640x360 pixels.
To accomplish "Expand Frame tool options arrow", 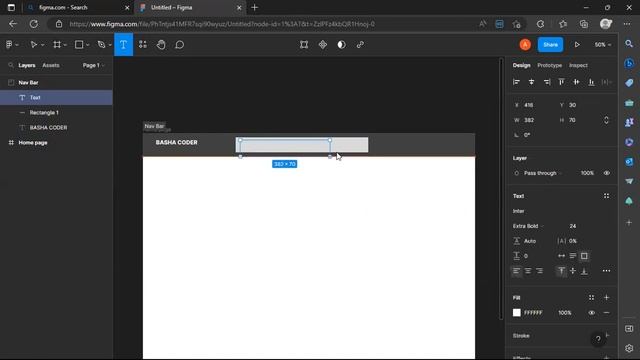I will (65, 45).
